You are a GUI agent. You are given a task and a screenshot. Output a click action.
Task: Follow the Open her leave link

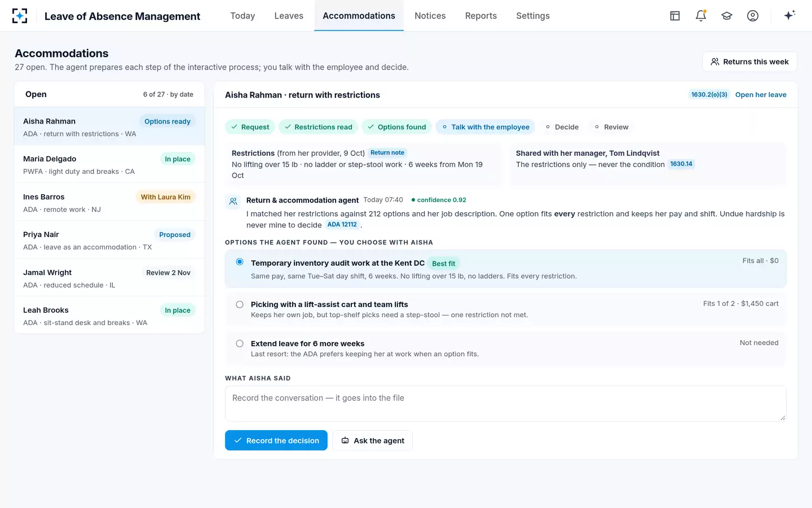[761, 95]
